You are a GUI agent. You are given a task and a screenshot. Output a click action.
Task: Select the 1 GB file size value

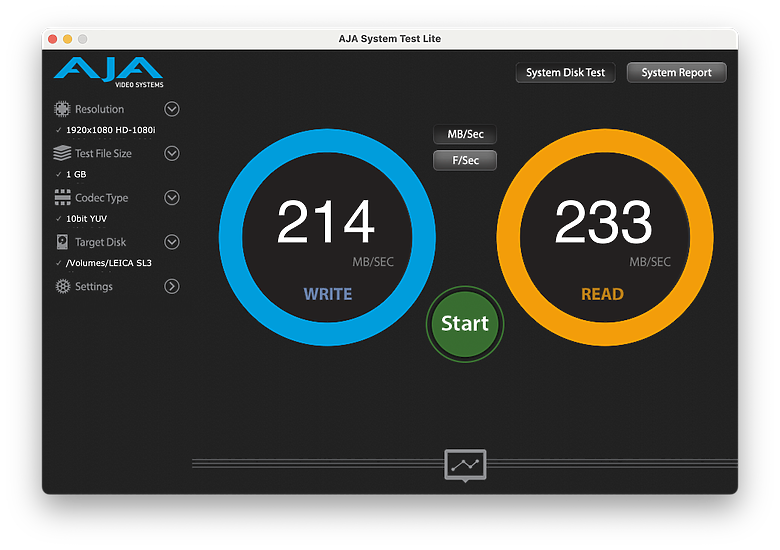click(x=76, y=174)
